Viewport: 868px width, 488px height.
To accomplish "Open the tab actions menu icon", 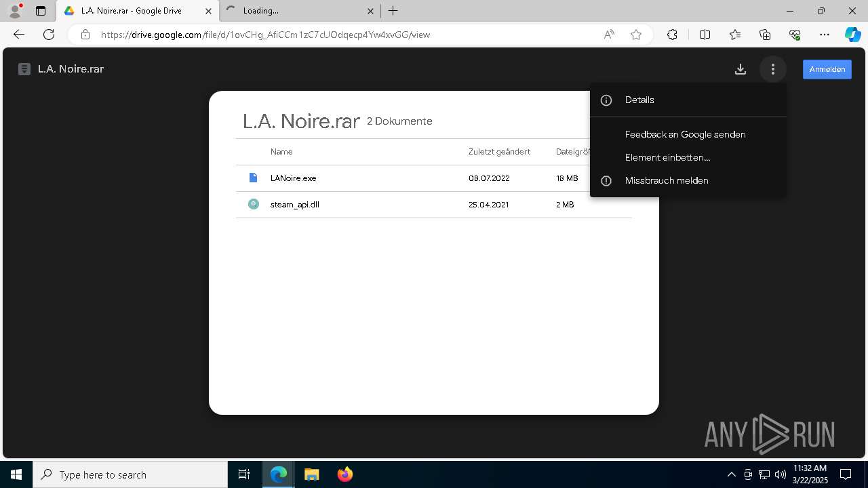I will tap(41, 11).
